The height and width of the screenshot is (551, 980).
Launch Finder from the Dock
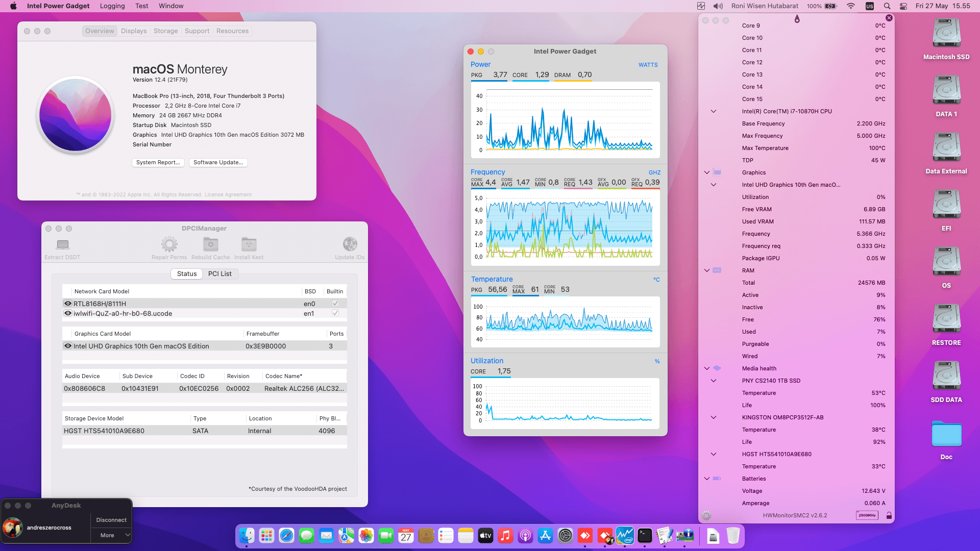click(247, 535)
